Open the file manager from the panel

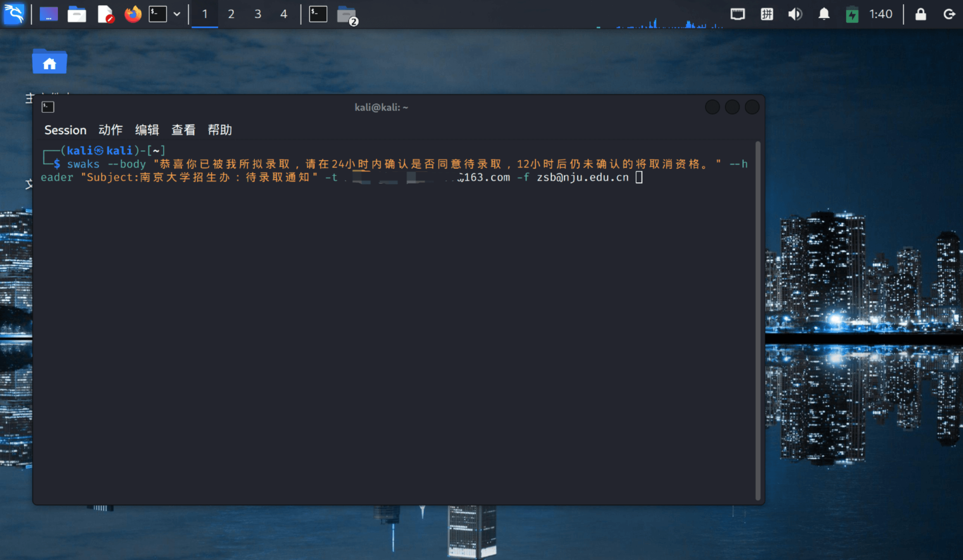point(76,14)
